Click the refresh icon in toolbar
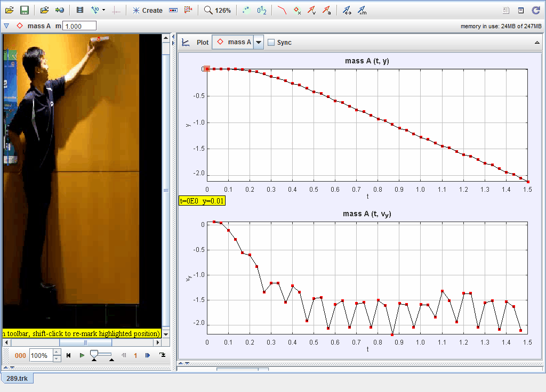The width and height of the screenshot is (546, 392). coord(536,10)
